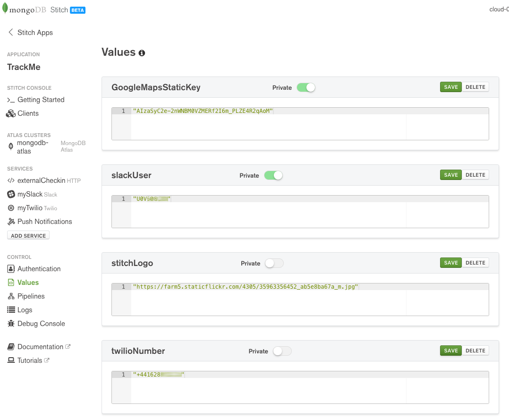This screenshot has width=509, height=420.
Task: Click the Push Notifications service icon
Action: [10, 222]
